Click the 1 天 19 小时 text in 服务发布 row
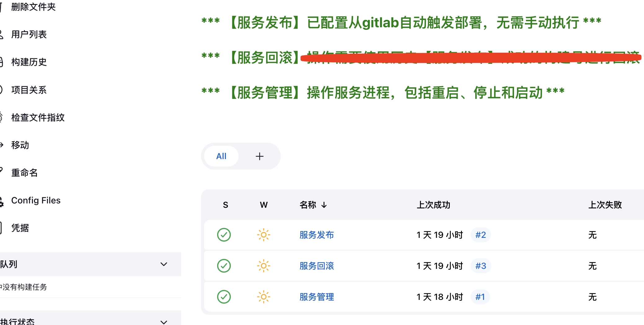Viewport: 644px width, 325px height. coord(440,235)
